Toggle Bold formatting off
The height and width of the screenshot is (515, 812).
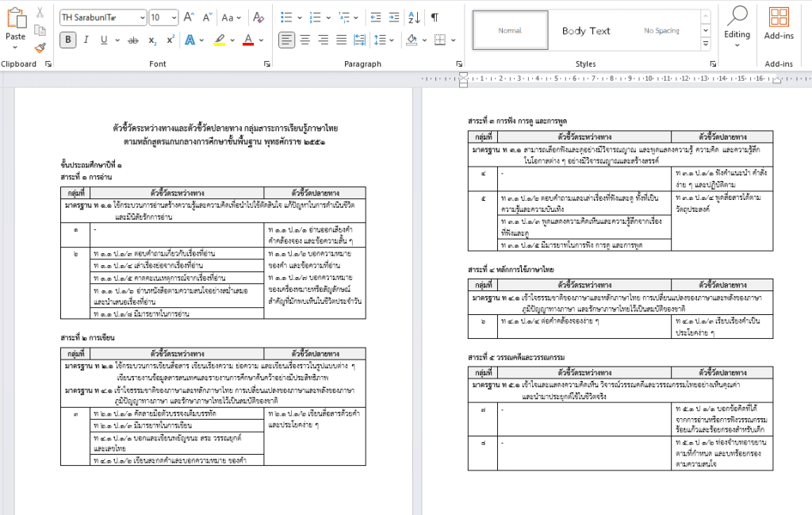click(x=68, y=40)
